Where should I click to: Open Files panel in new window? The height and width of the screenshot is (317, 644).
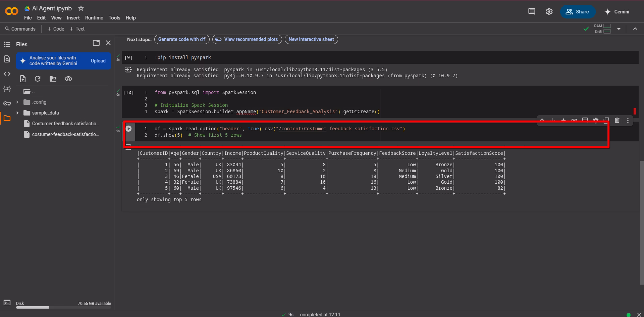click(96, 43)
